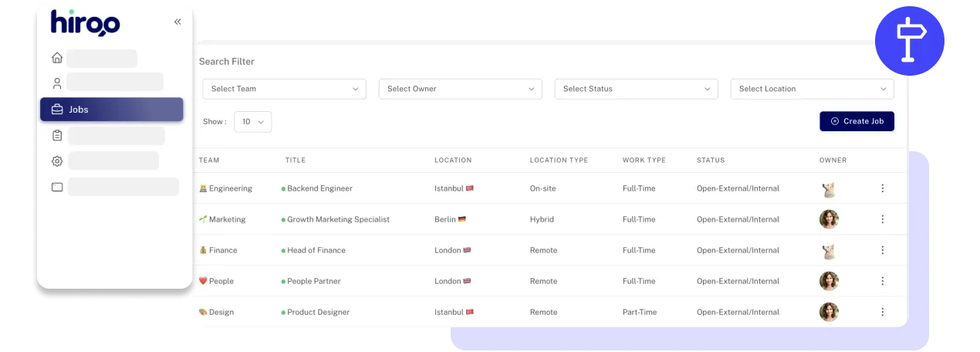Open options menu for Growth Marketing Specialist row
Image resolution: width=980 pixels, height=352 pixels.
[883, 219]
